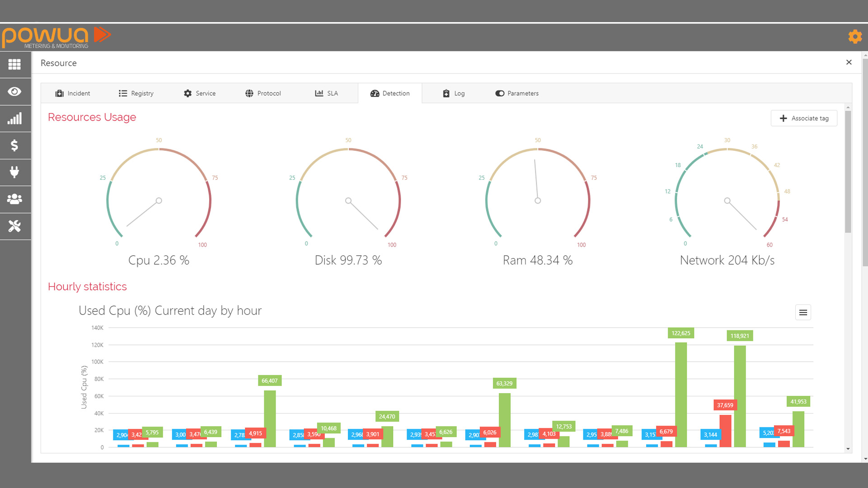Click the Associate tag button
The image size is (868, 488).
(804, 118)
